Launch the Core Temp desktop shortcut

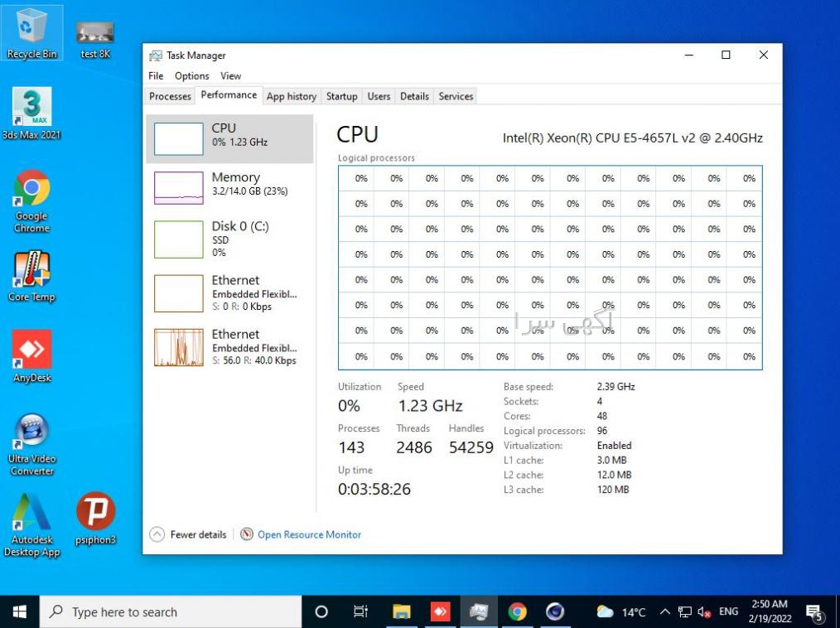31,276
